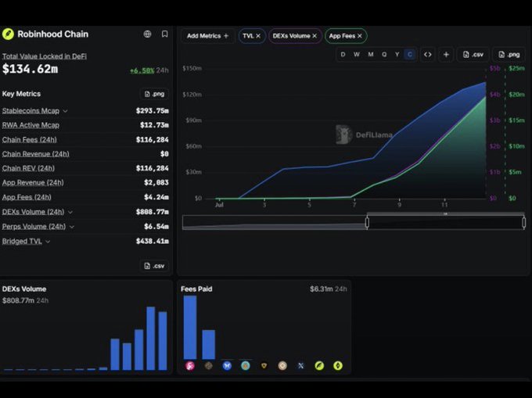Viewport: 532px width, 398px height.
Task: Click the second Fees Paid bar
Action: 209,344
